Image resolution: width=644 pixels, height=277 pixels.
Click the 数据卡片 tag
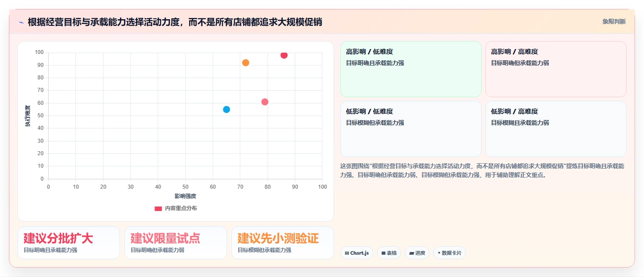(450, 253)
